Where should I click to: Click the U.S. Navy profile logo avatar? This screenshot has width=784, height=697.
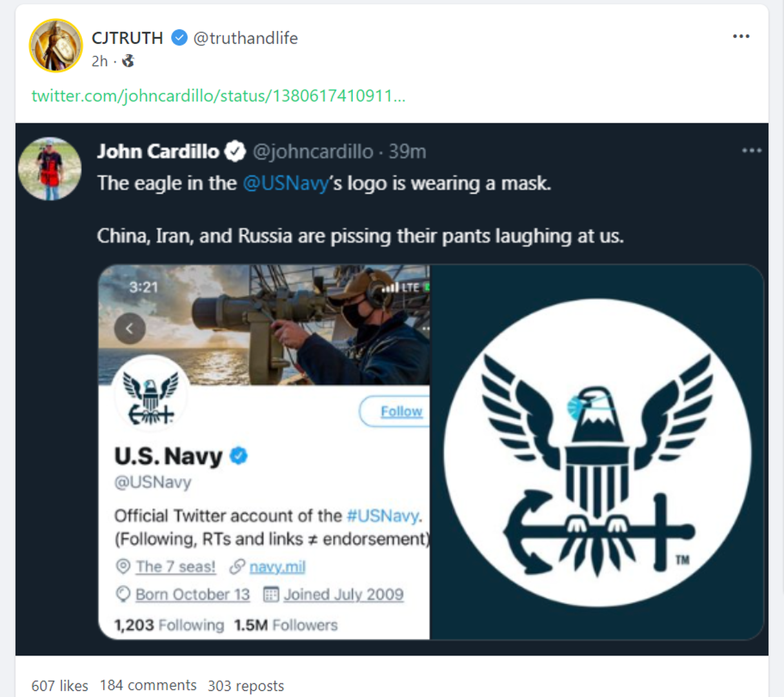pos(151,394)
